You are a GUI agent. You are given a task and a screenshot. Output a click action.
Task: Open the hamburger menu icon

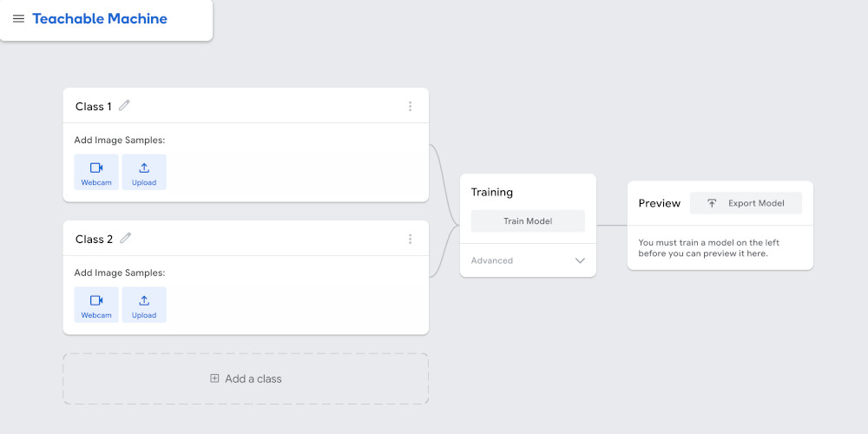18,19
